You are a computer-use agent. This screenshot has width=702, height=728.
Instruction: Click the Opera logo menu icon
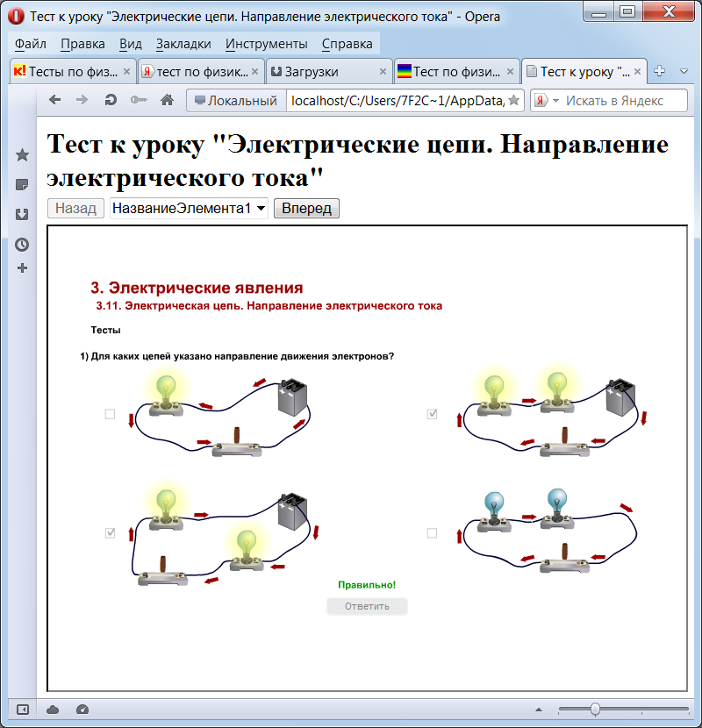point(16,17)
